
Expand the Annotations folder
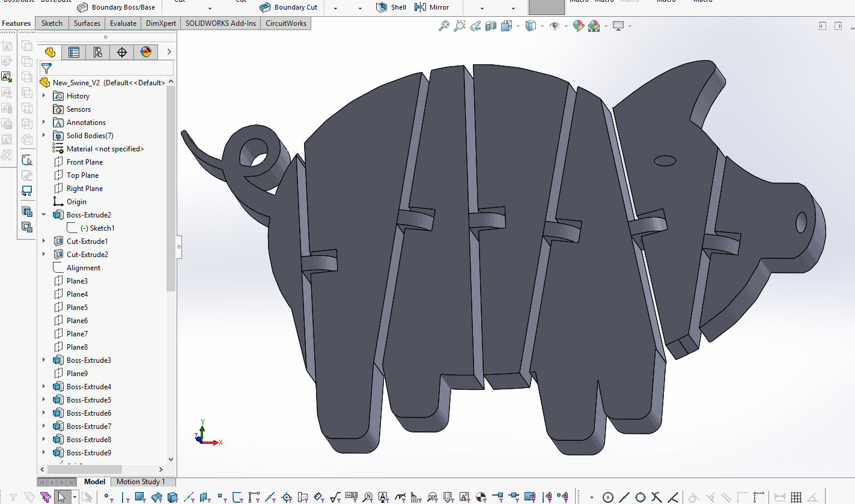click(44, 123)
